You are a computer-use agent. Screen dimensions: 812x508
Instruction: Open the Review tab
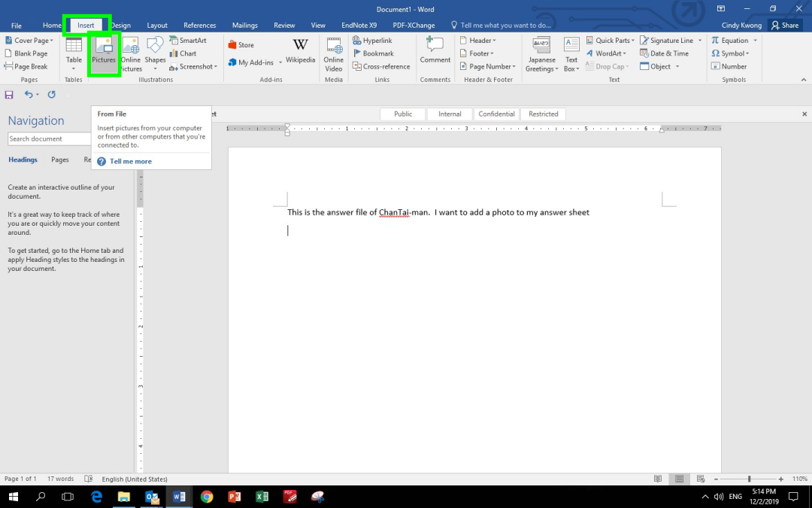284,26
